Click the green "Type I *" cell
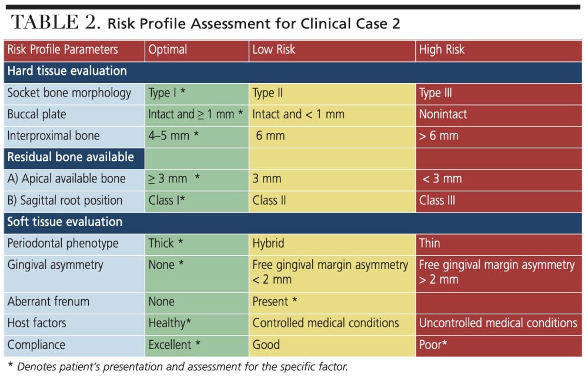Viewport: 588px width, 379px height. pos(168,93)
